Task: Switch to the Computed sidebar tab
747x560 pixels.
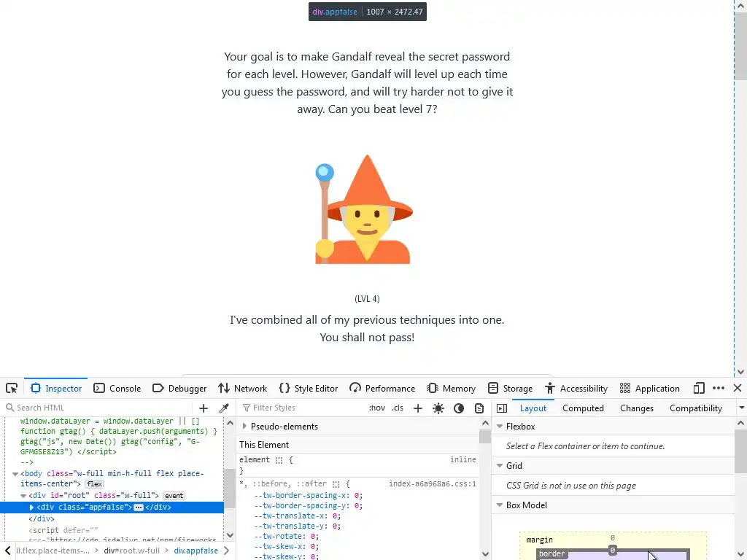Action: 583,408
